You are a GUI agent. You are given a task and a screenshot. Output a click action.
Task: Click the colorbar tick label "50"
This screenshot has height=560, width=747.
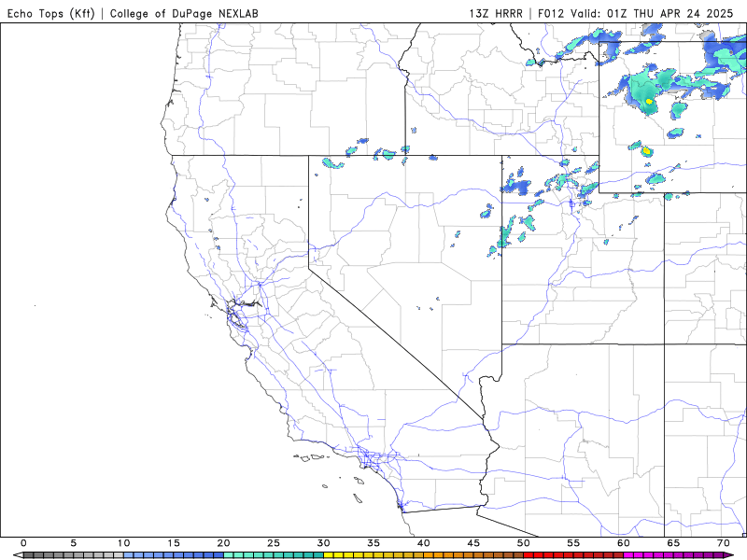click(524, 543)
